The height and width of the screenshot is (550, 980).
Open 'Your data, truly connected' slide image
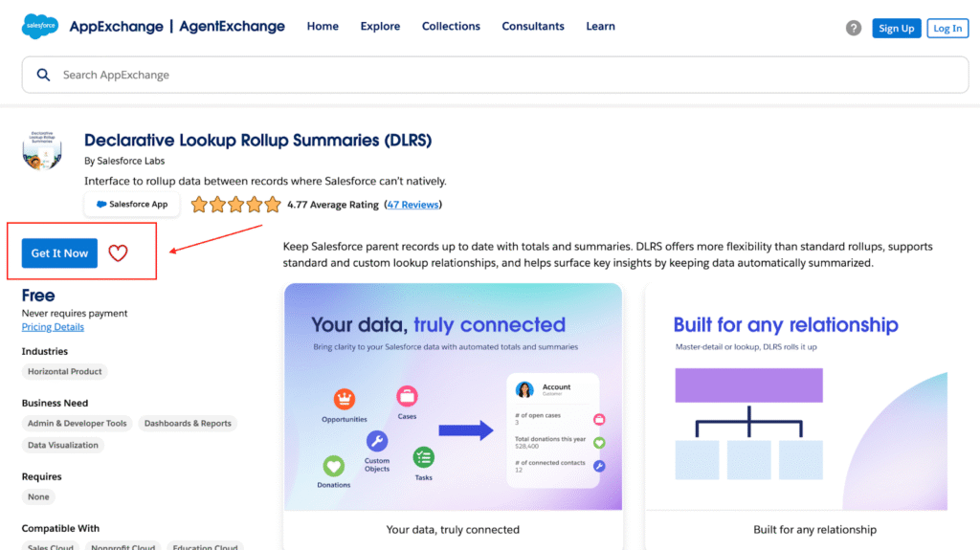point(453,397)
